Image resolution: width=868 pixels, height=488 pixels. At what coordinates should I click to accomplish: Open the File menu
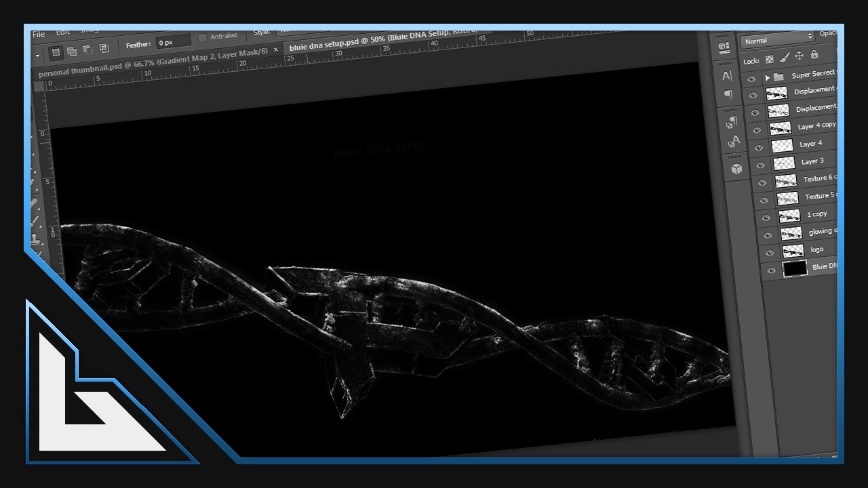click(x=39, y=34)
